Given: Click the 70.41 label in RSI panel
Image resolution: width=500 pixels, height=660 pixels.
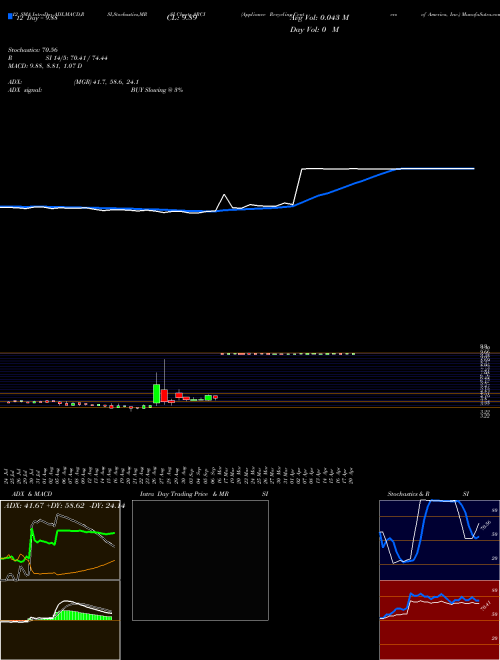Looking at the screenshot, I should [x=486, y=606].
